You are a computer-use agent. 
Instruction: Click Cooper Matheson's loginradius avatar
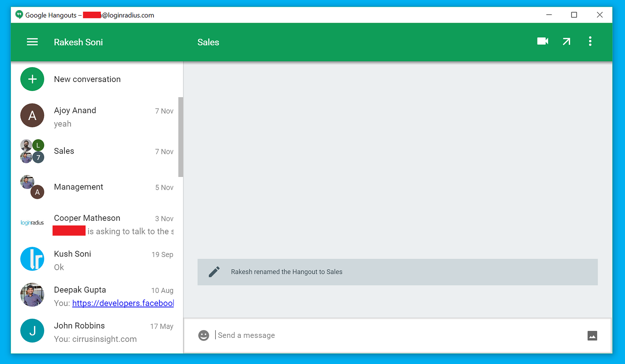(x=32, y=223)
